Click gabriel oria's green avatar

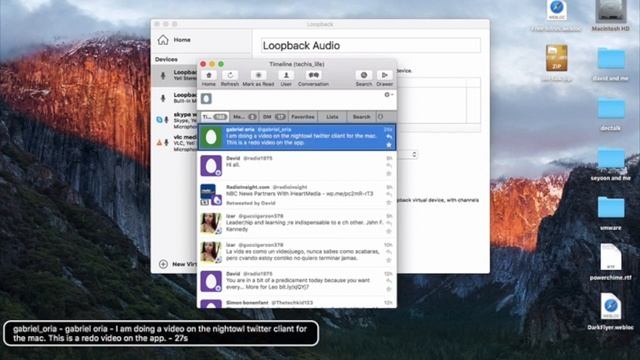pos(211,137)
